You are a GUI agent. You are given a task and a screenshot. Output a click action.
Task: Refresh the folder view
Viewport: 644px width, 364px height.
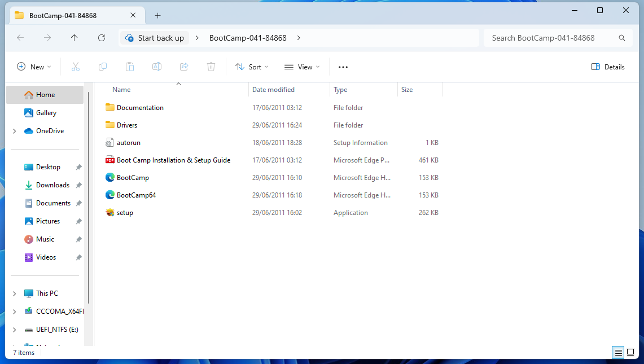102,38
